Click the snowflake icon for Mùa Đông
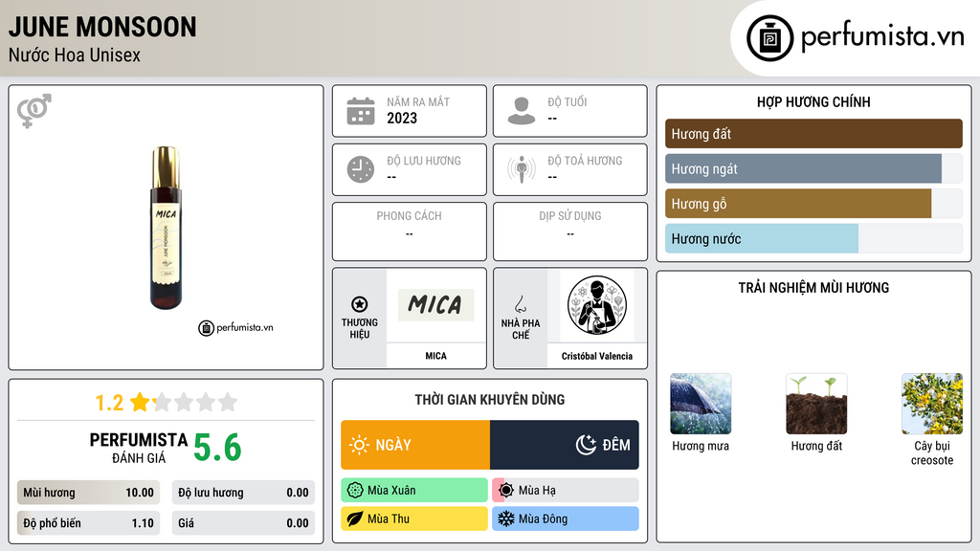 pos(506,518)
